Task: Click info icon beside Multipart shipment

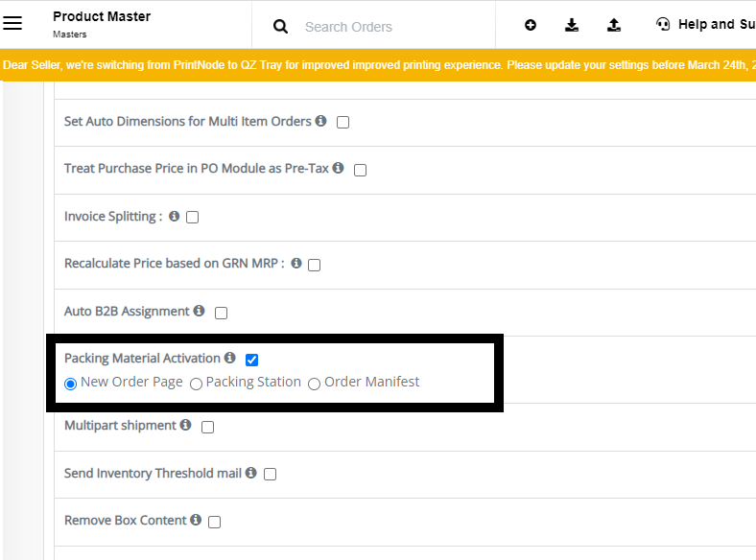Action: 185,425
